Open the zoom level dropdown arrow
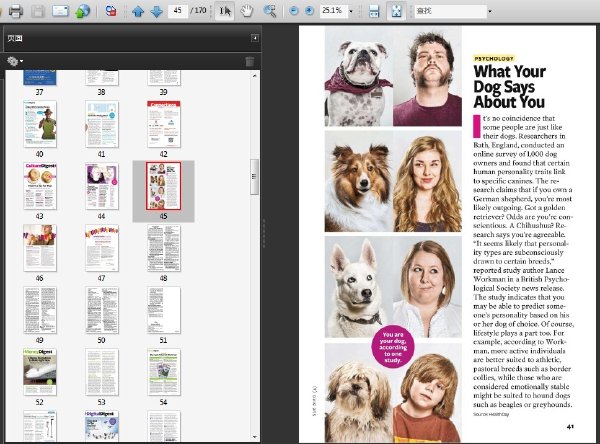 (351, 11)
